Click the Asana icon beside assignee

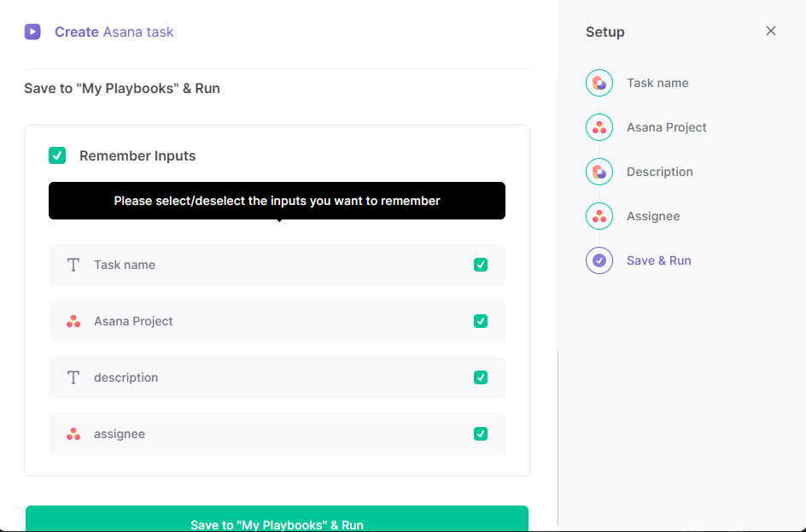[x=73, y=434]
